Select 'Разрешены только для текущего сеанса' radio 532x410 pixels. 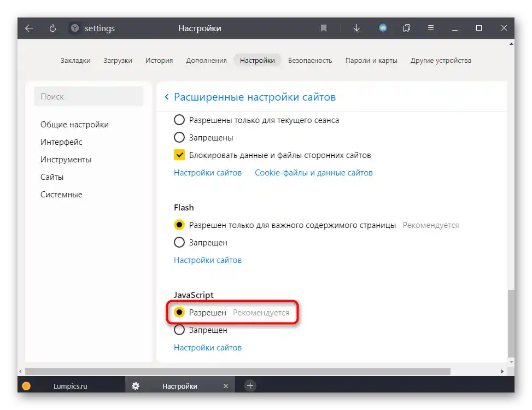click(x=179, y=120)
